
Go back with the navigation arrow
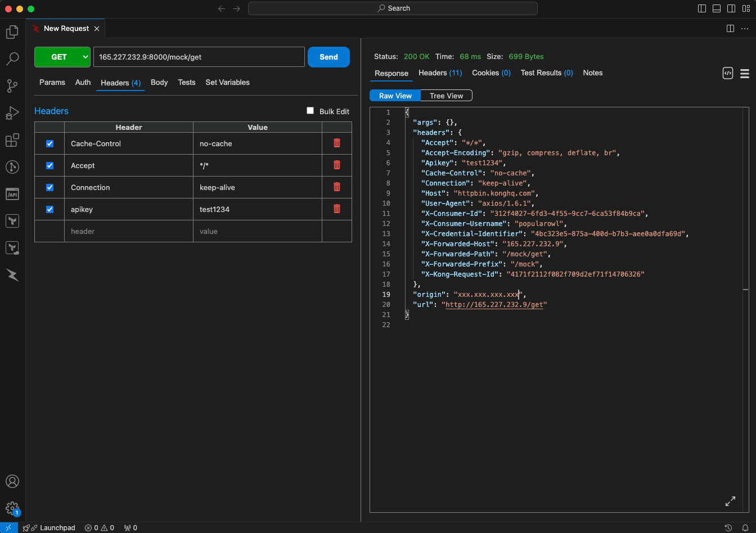coord(222,8)
